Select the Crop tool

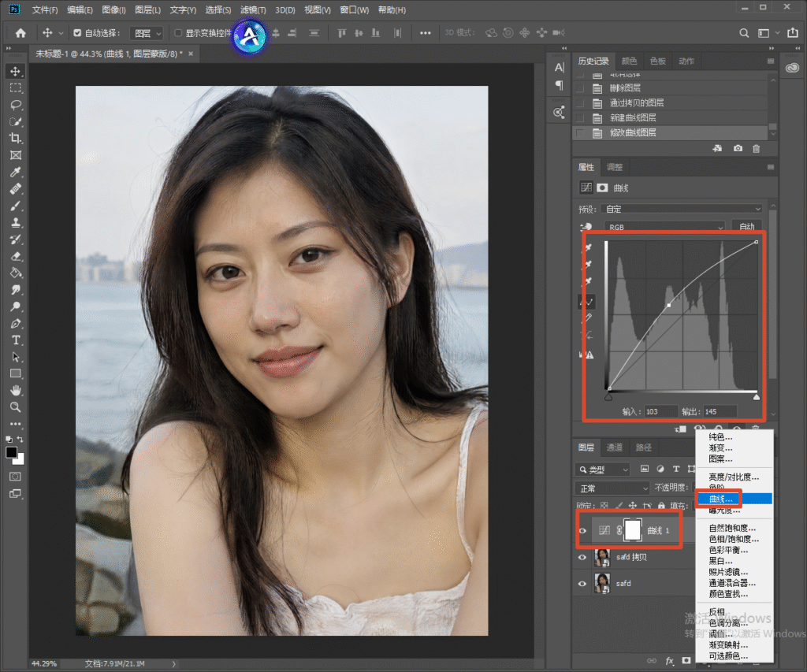coord(16,139)
